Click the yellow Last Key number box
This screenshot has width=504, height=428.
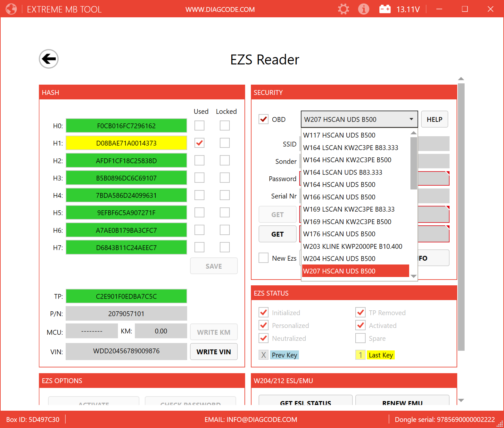(360, 355)
